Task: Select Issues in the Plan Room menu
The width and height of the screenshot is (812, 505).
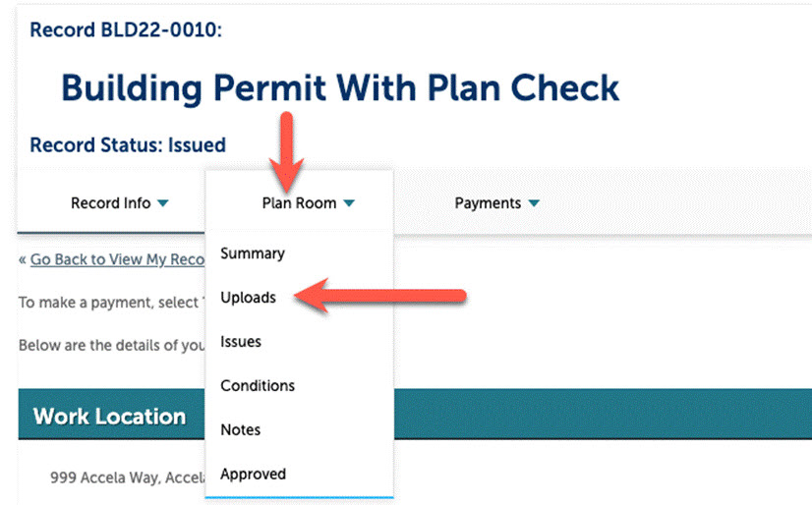Action: (241, 342)
